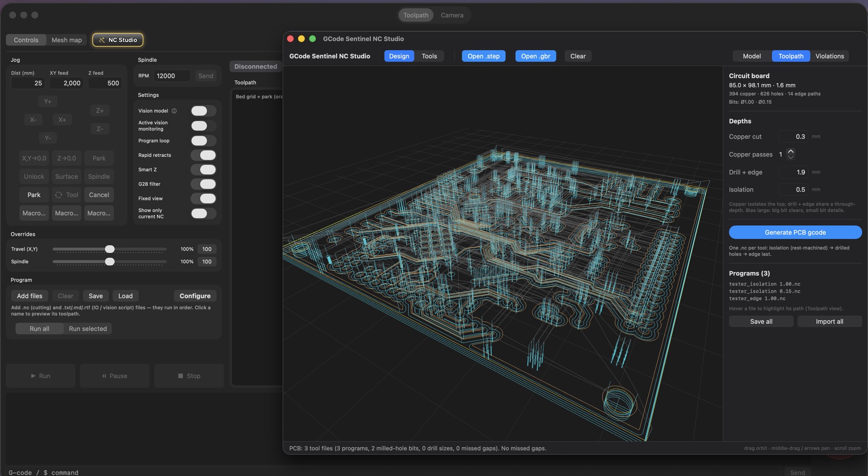Click the Configure button

coord(195,296)
